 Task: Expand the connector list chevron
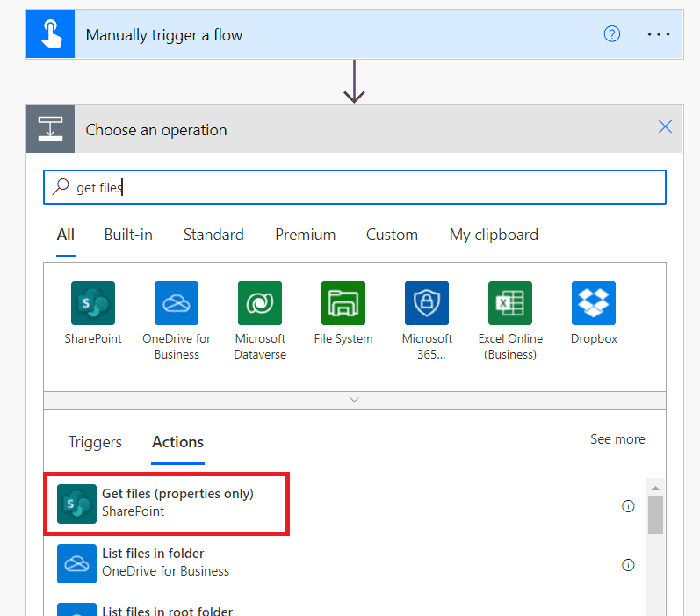[x=355, y=400]
